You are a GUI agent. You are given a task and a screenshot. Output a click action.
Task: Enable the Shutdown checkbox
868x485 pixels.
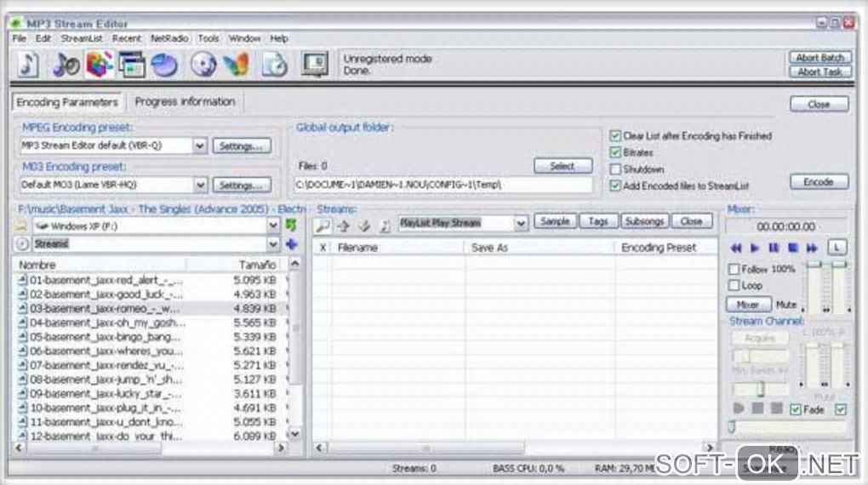tap(615, 168)
